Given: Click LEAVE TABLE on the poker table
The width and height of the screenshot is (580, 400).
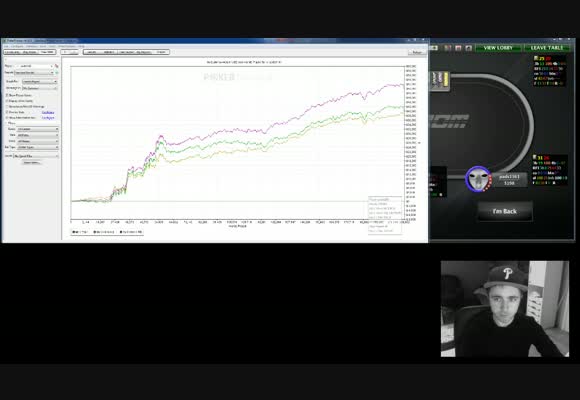Looking at the screenshot, I should point(547,48).
